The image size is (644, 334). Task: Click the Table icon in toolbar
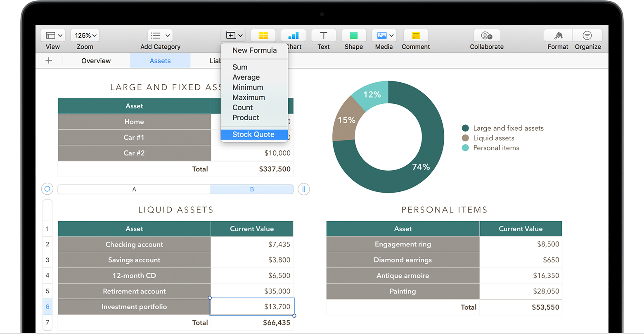[263, 36]
